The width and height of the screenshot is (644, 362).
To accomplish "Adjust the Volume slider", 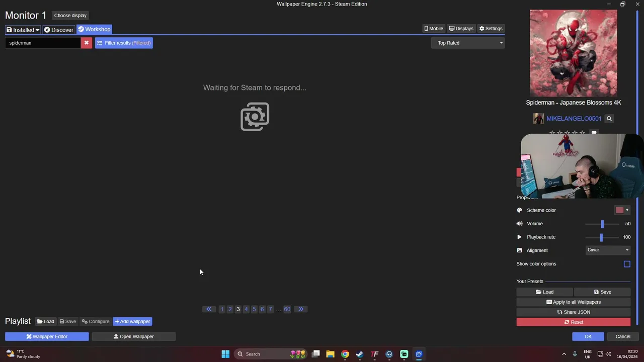I will click(x=602, y=224).
